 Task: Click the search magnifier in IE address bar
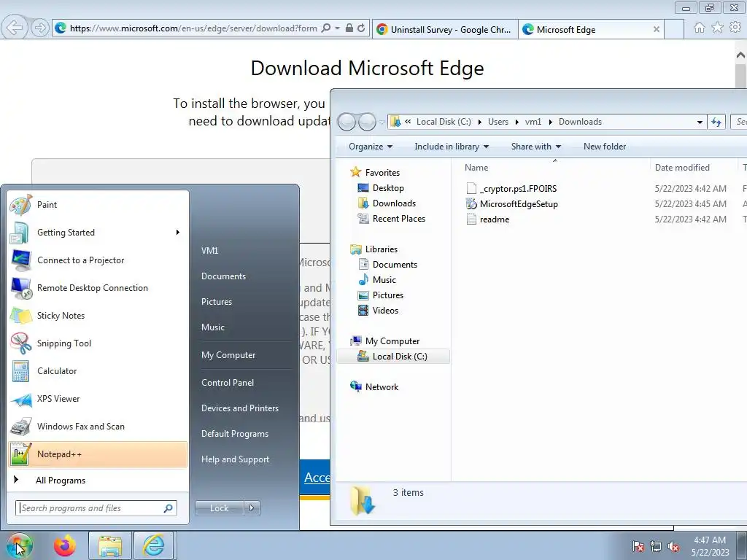(x=326, y=28)
